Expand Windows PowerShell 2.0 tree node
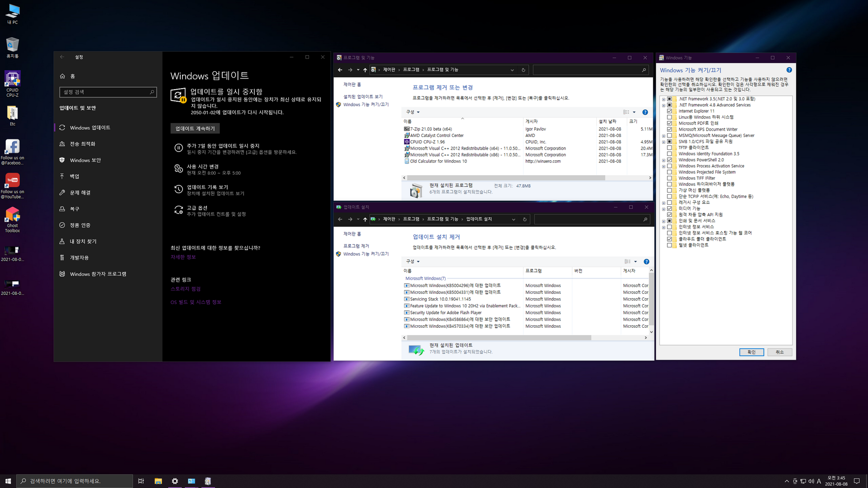This screenshot has height=488, width=868. [x=664, y=160]
